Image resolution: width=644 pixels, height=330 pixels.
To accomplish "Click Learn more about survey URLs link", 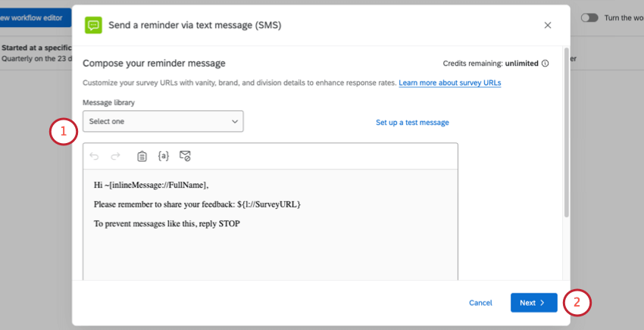I will [x=450, y=82].
